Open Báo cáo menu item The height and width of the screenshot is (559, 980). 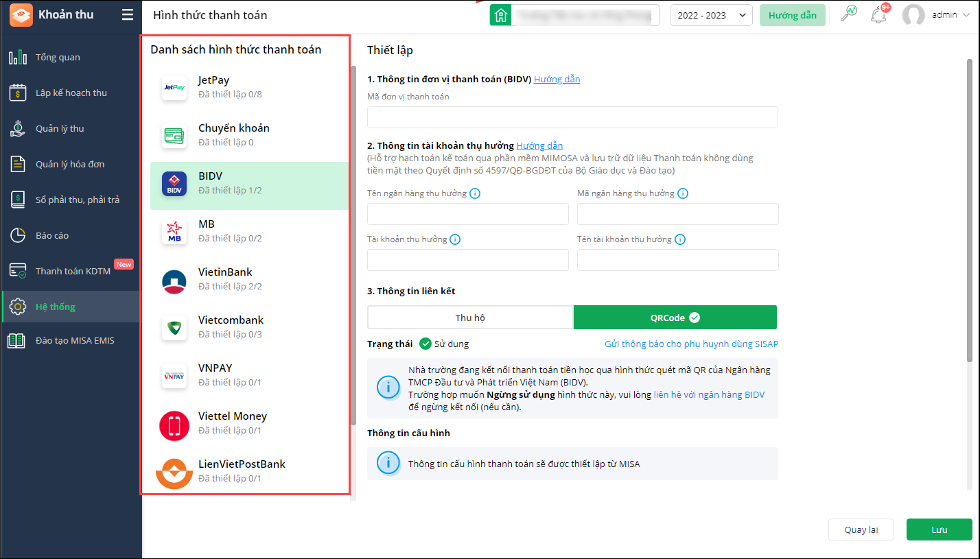pyautogui.click(x=71, y=235)
